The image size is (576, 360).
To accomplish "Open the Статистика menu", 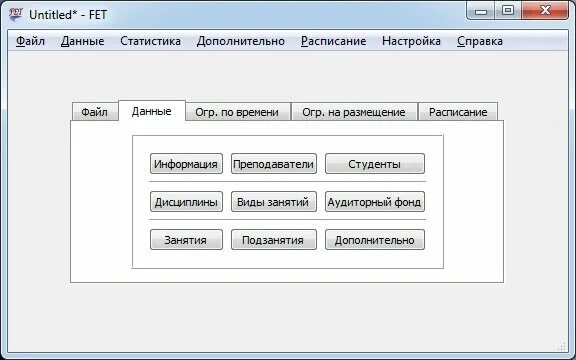I will pos(150,41).
